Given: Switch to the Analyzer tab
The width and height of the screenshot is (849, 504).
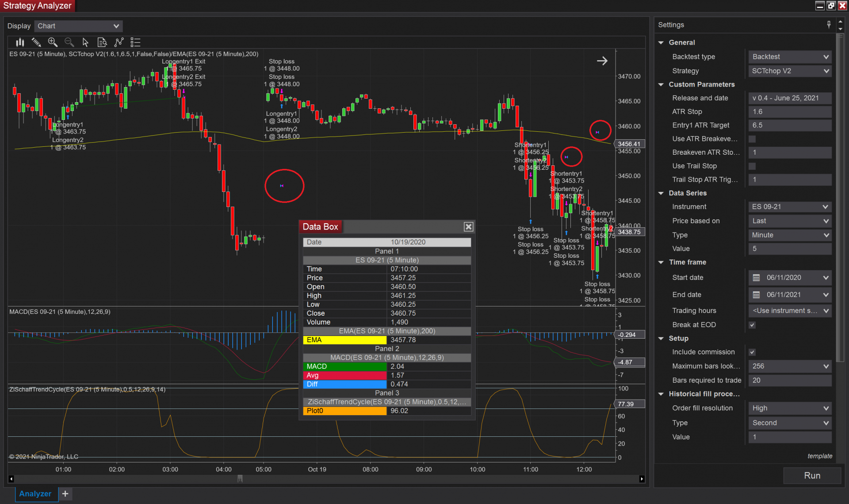Looking at the screenshot, I should coord(35,494).
